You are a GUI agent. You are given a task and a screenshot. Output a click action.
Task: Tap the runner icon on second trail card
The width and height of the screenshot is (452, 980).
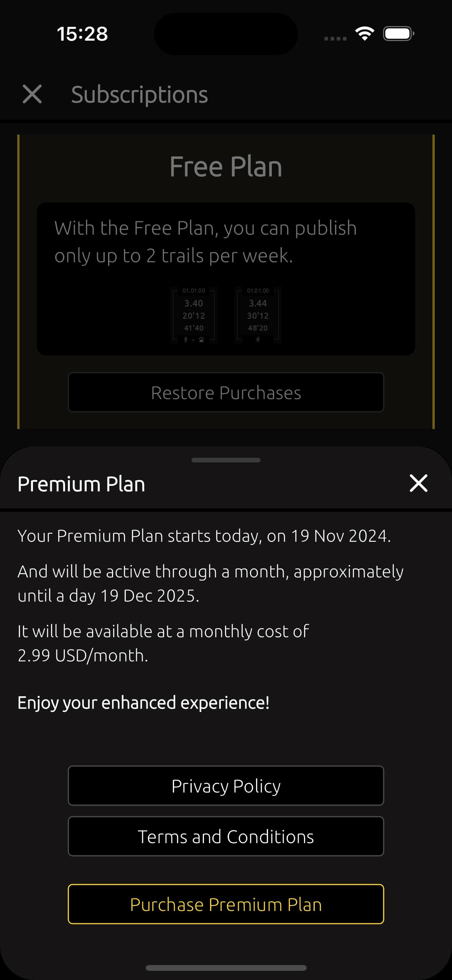(258, 340)
